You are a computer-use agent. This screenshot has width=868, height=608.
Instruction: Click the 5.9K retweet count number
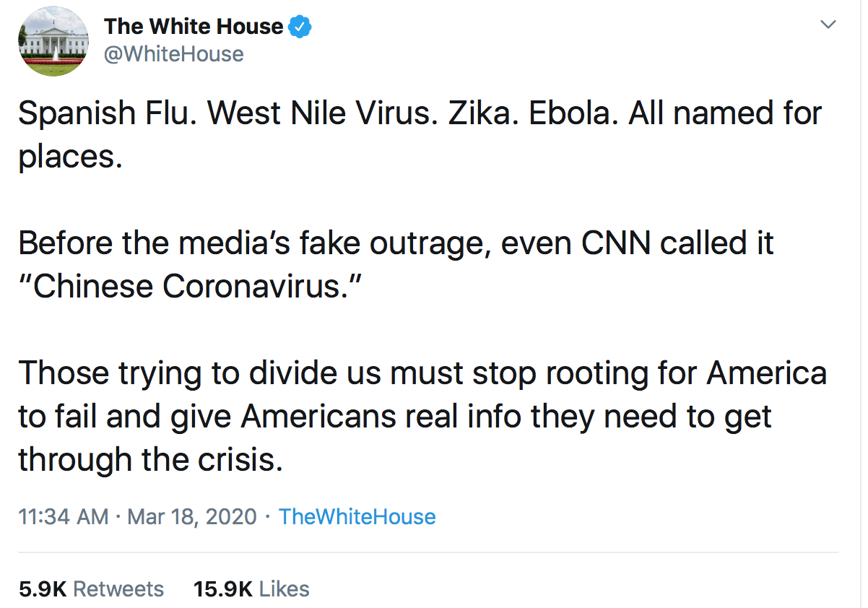click(x=43, y=589)
